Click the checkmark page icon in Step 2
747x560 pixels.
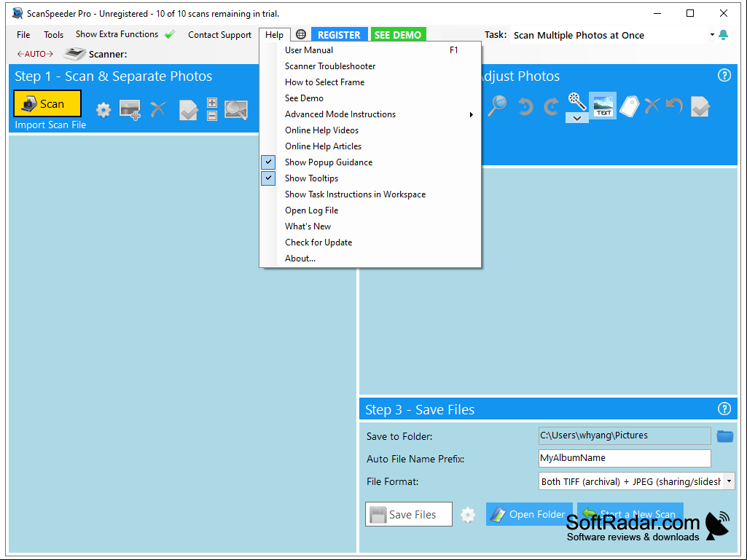(700, 106)
